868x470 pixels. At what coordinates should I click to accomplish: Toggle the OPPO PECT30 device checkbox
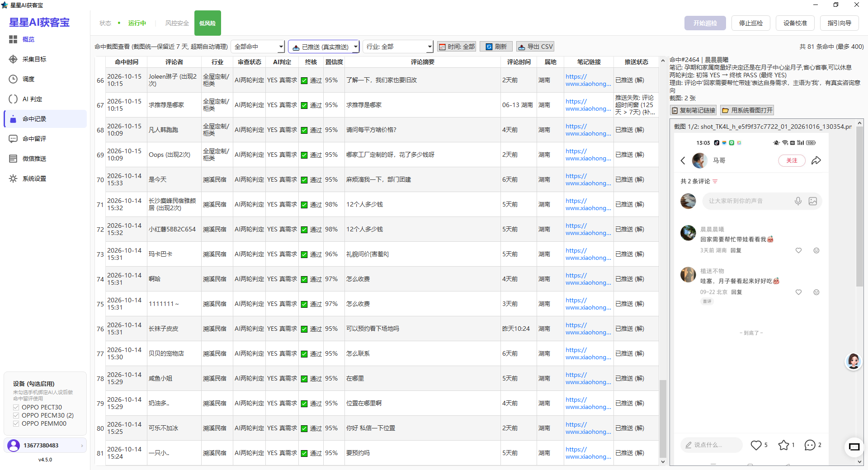[x=16, y=407]
